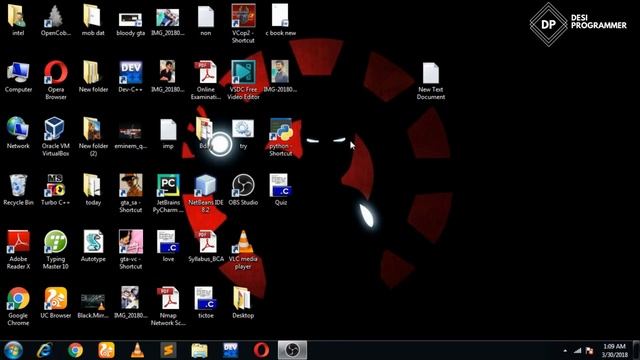
Task: Open Windows Explorer from the taskbar
Action: click(x=199, y=351)
